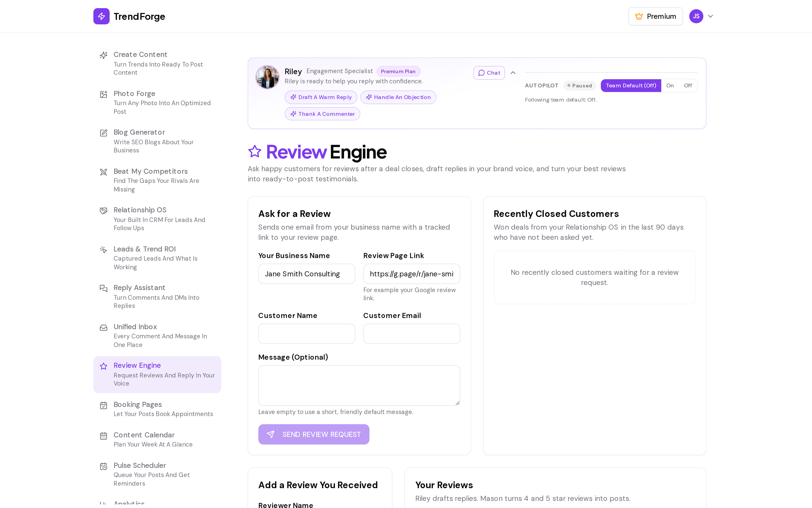Click Send Review Request button
The height and width of the screenshot is (508, 812).
coord(314,434)
